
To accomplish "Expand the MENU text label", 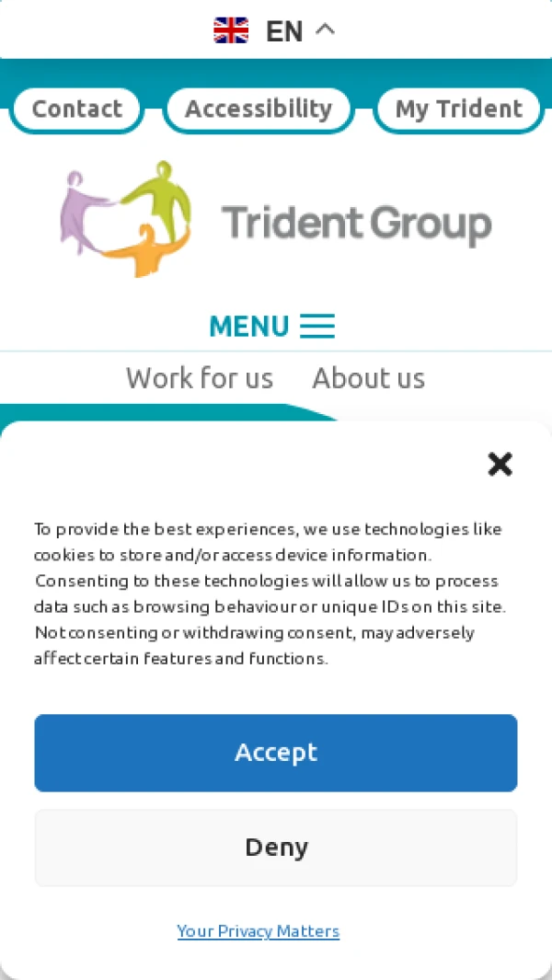I will [248, 327].
